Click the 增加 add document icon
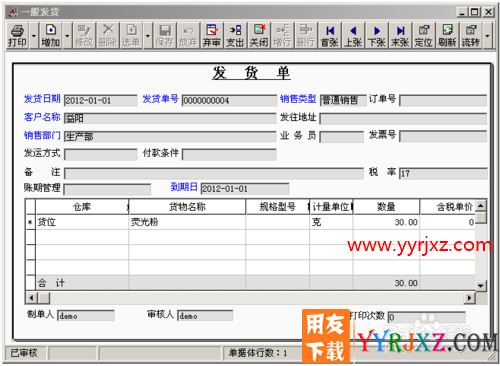Screen dimensions: 500x366 tap(51, 35)
